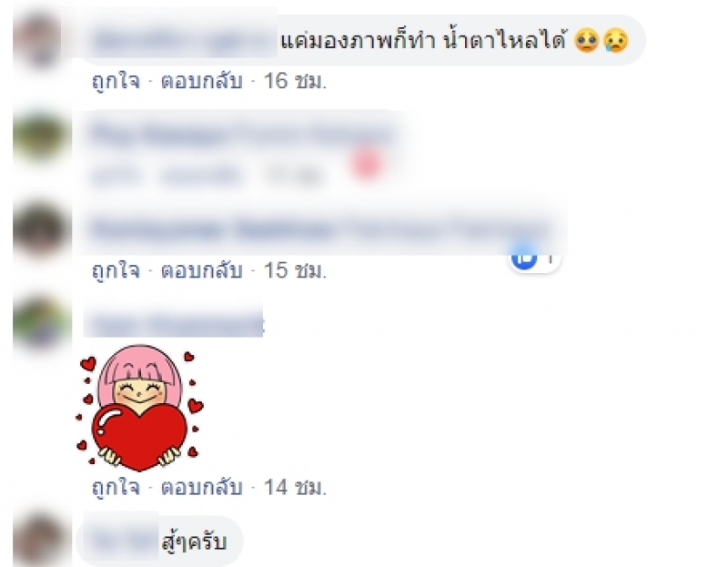The image size is (728, 567).
Task: Click the second commenter's green avatar
Action: pyautogui.click(x=39, y=136)
